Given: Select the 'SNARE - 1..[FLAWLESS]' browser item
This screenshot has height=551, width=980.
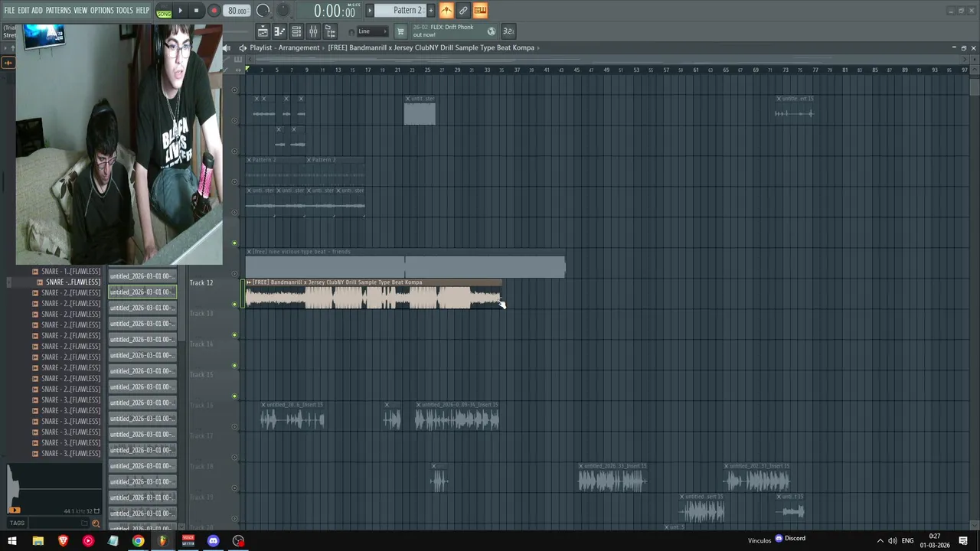Looking at the screenshot, I should [70, 272].
